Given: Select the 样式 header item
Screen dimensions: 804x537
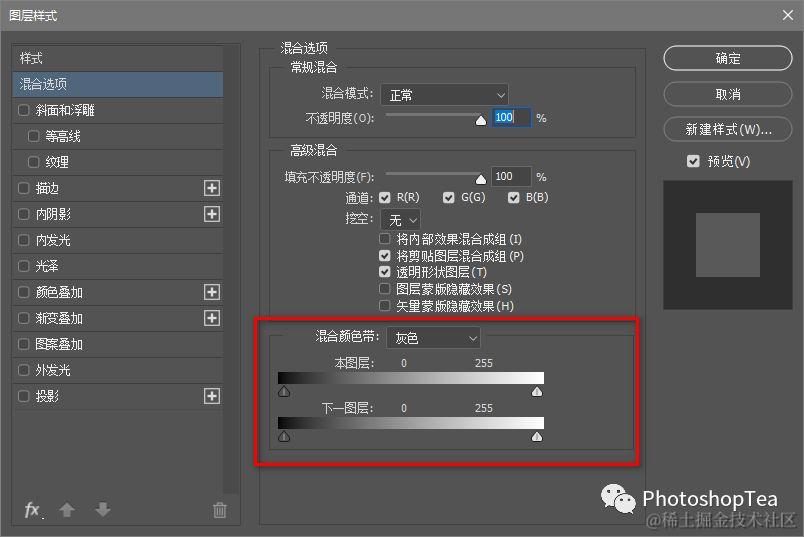Looking at the screenshot, I should pyautogui.click(x=118, y=58).
